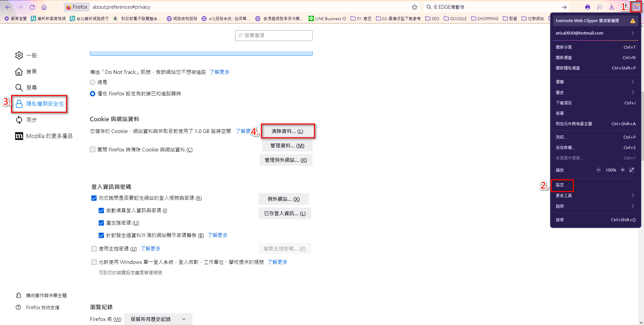Click 管理例外網站... button

tap(286, 160)
